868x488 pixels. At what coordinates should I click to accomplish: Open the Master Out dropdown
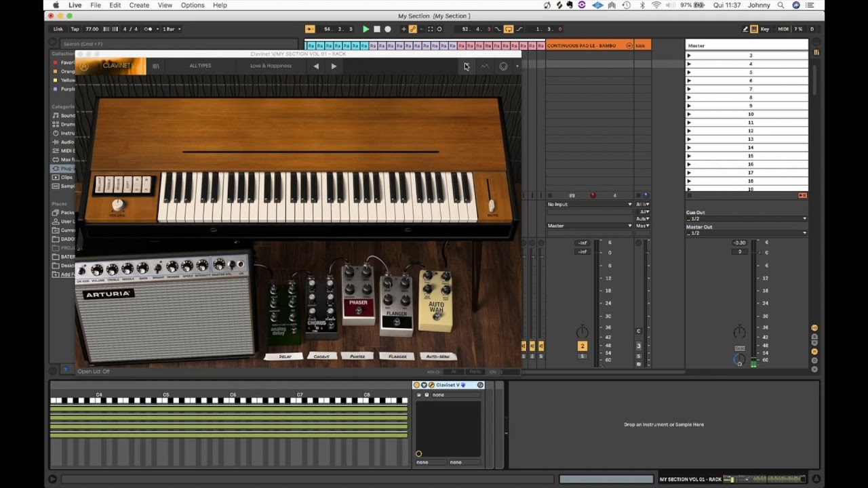(747, 233)
